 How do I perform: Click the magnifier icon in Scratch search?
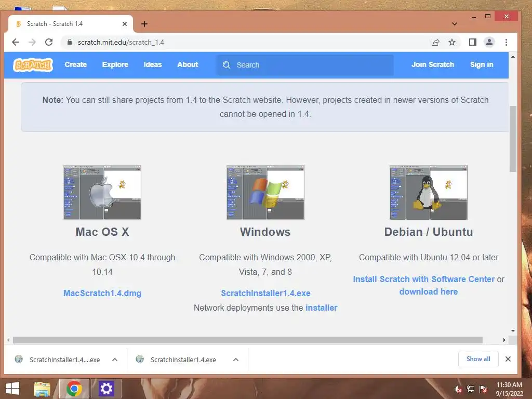[x=227, y=65]
